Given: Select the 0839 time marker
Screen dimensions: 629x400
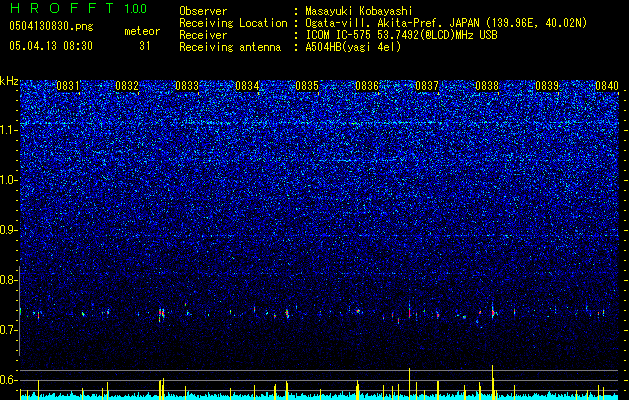Looking at the screenshot, I should 547,86.
